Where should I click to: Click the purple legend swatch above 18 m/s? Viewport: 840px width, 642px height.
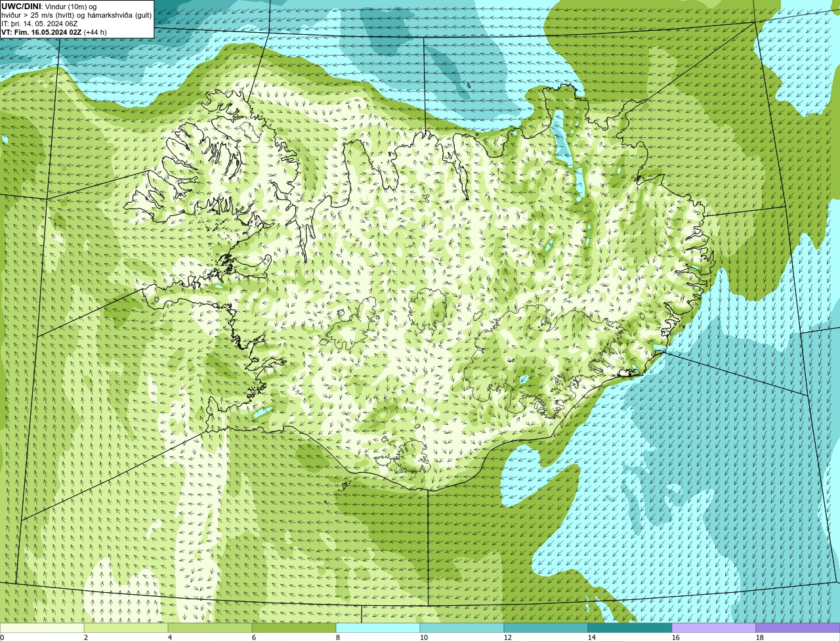point(798,628)
